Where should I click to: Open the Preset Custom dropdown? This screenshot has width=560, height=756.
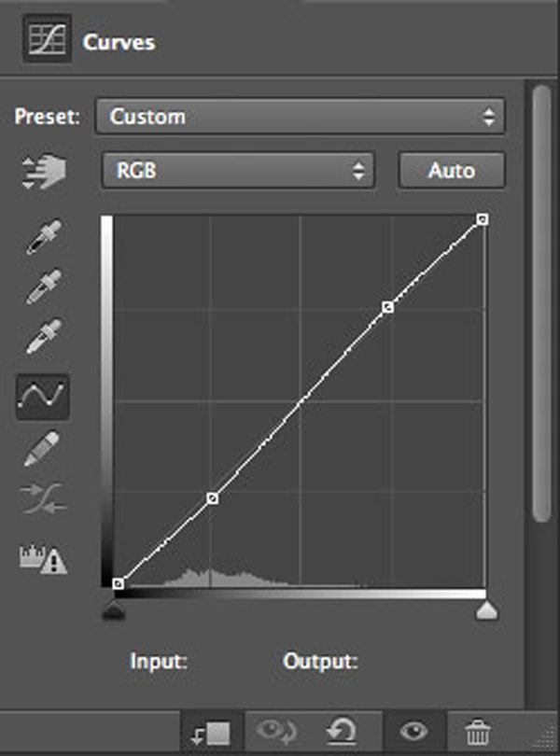pos(300,116)
